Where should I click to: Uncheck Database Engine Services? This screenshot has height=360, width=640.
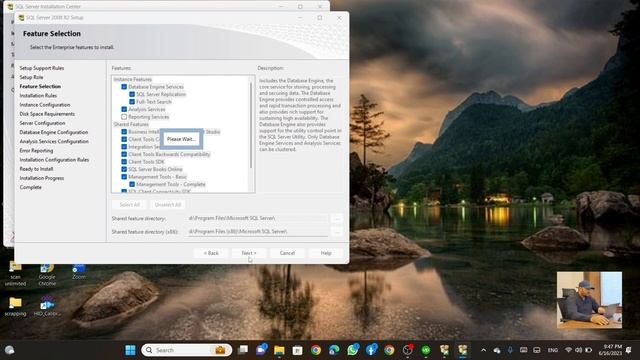[124, 87]
